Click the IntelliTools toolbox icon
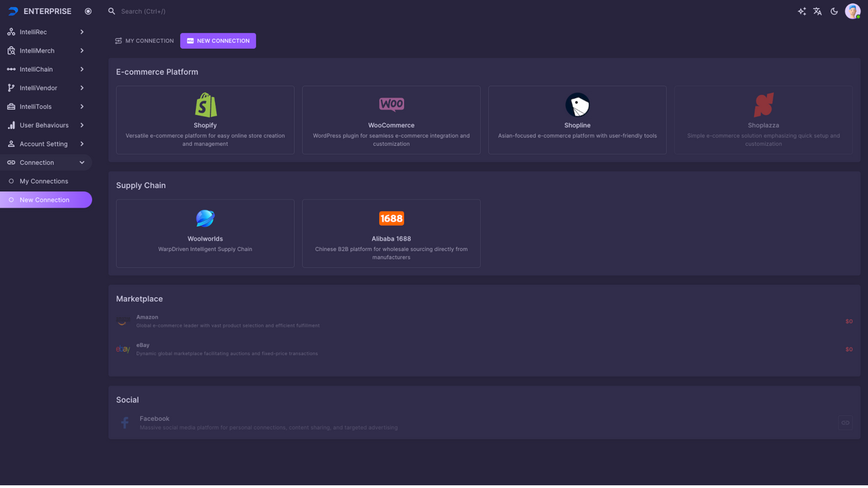The image size is (868, 488). [11, 106]
